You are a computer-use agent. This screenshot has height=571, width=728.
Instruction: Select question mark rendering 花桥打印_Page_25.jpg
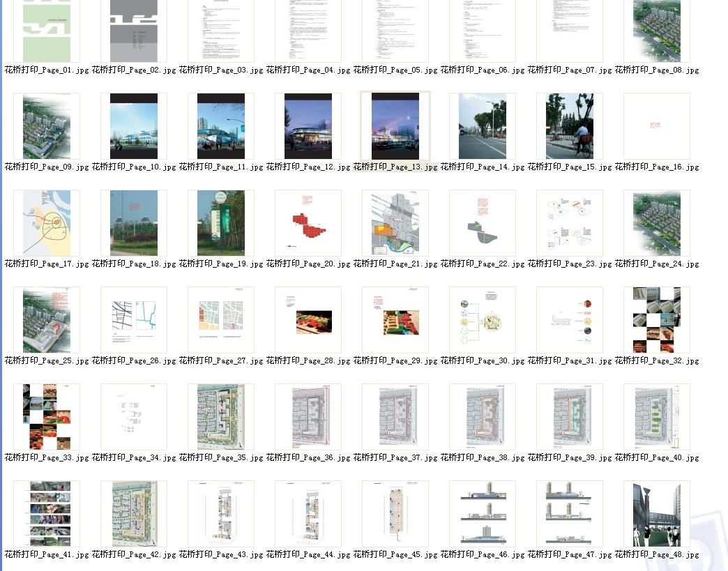pos(47,320)
